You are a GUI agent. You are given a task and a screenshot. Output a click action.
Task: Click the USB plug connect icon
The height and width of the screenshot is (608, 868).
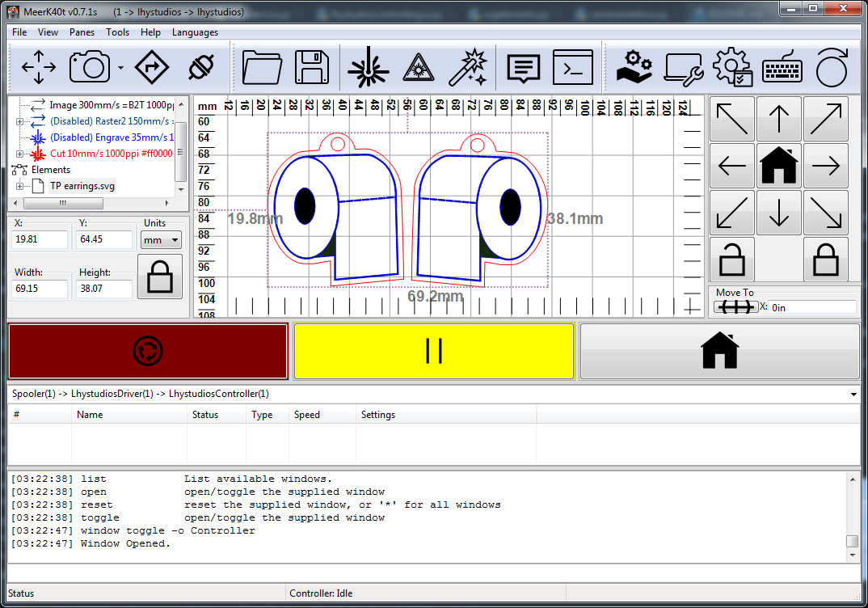pyautogui.click(x=200, y=68)
